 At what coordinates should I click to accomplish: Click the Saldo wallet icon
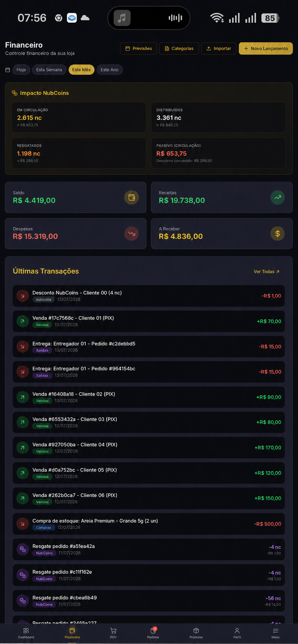pyautogui.click(x=132, y=197)
